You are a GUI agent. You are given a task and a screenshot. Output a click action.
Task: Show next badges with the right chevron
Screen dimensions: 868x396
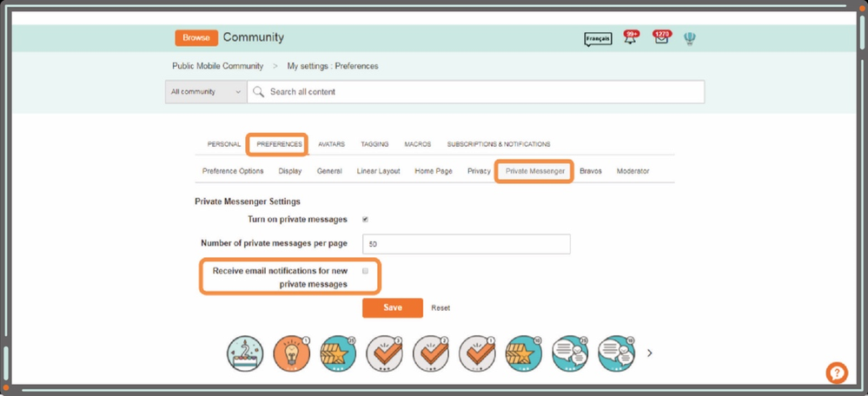pyautogui.click(x=649, y=353)
